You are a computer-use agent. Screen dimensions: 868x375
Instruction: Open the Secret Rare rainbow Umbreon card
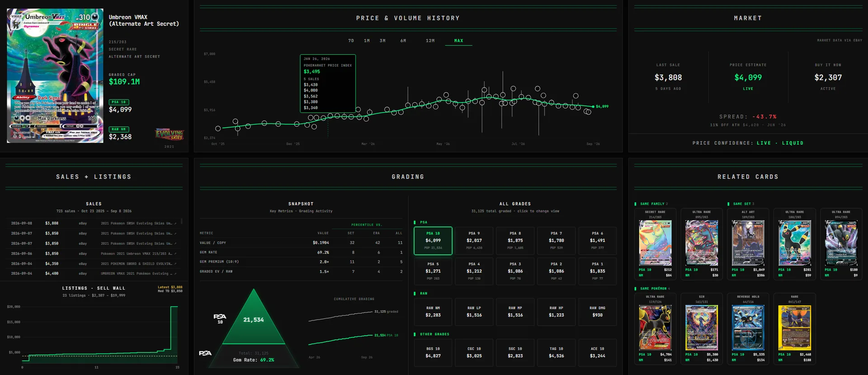point(655,243)
